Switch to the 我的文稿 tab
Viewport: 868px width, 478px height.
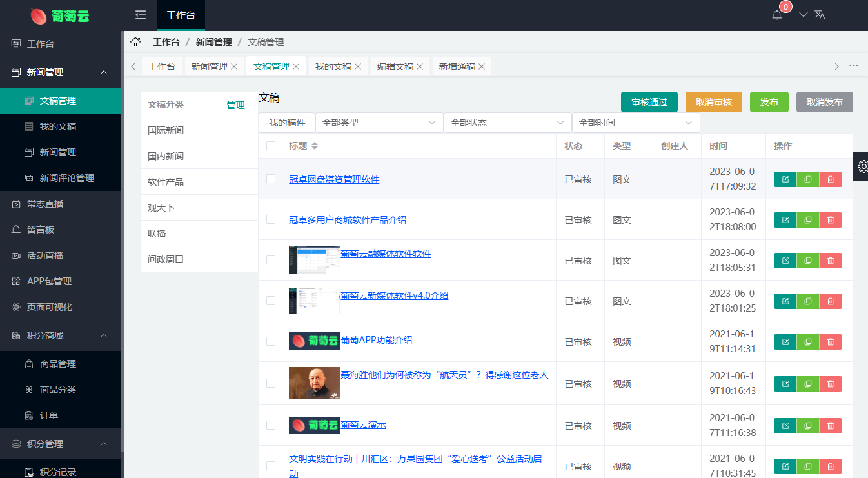(333, 66)
